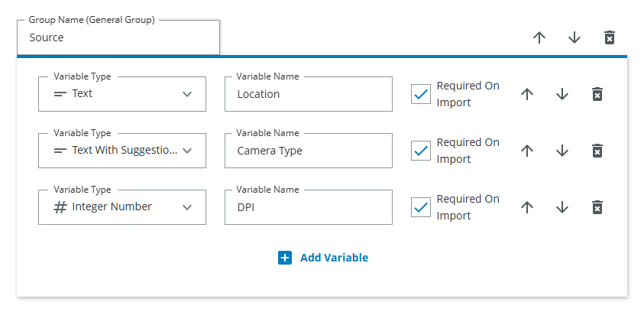Toggle Required On Import for Camera Type
The image size is (644, 312).
click(x=421, y=151)
